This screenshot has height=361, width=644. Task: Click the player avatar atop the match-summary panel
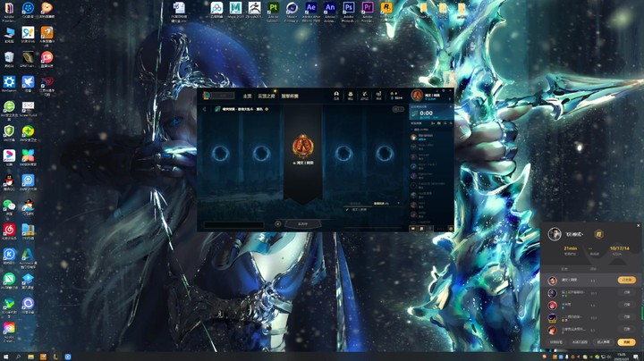pos(555,234)
